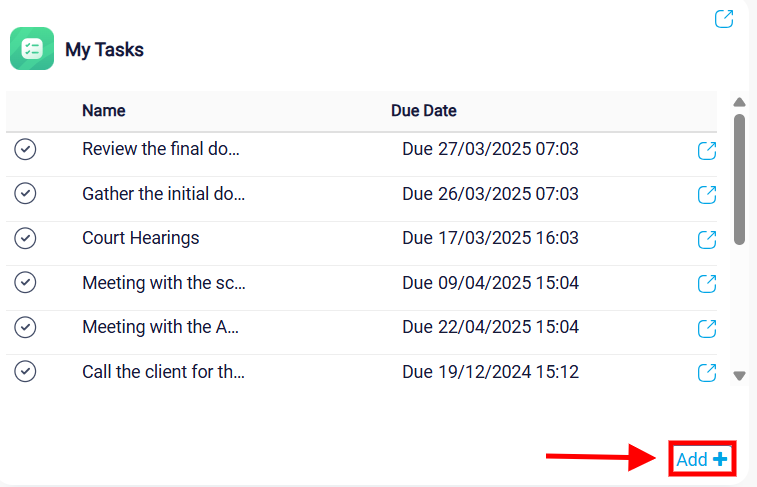The width and height of the screenshot is (757, 487).
Task: Click the scrollbar up arrow
Action: [x=739, y=102]
